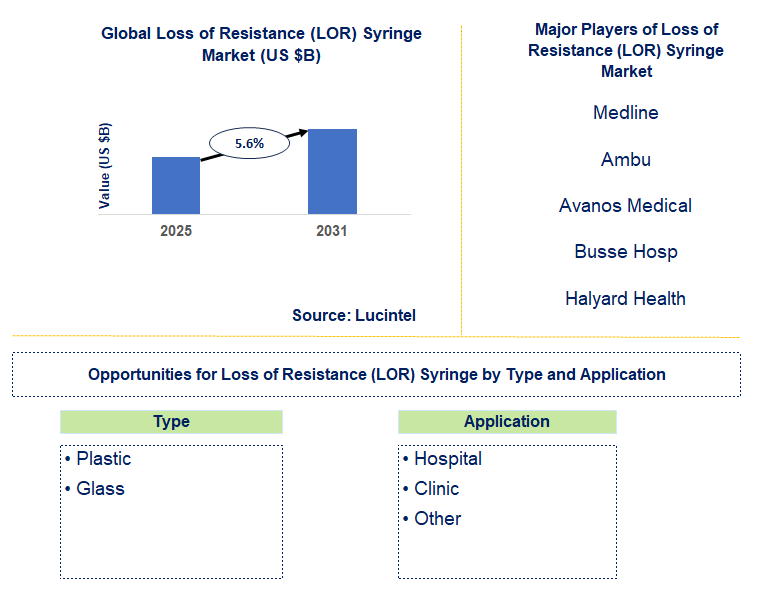Viewport: 761px width, 599px height.
Task: Click the 5.6% growth rate oval label
Action: (249, 143)
